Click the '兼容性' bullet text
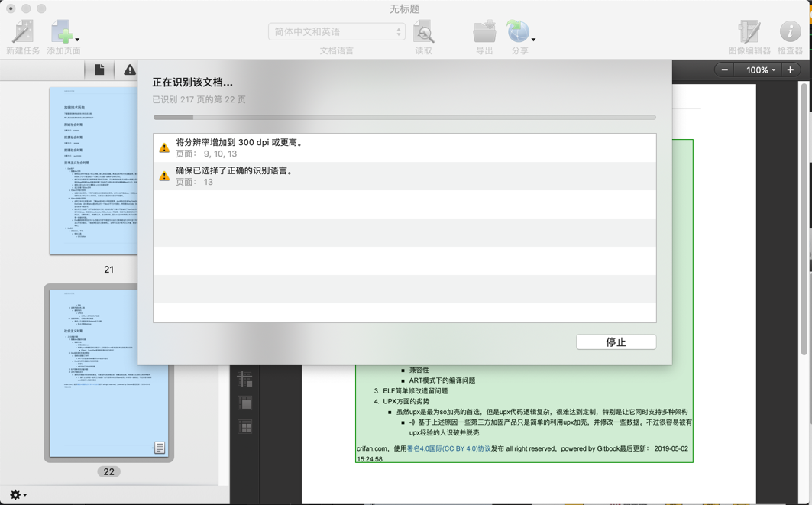This screenshot has width=812, height=505. 419,370
